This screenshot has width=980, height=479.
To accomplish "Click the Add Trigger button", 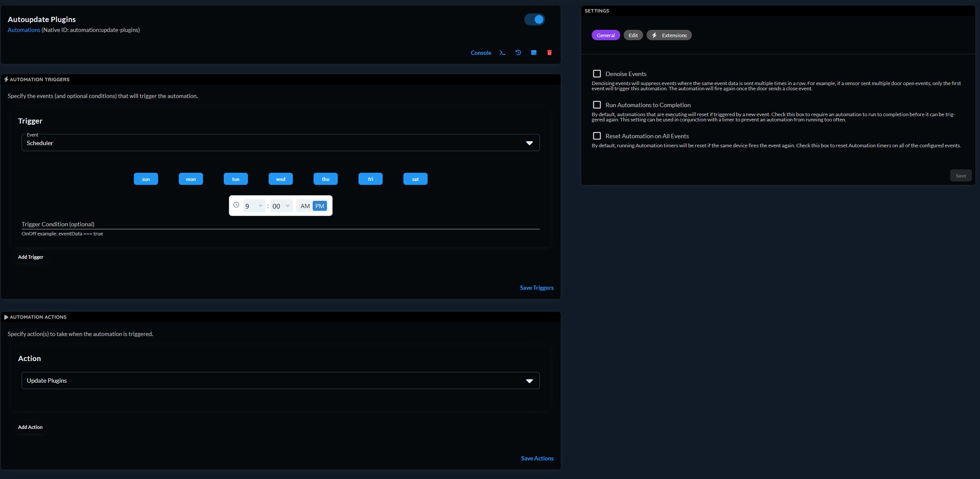I will pyautogui.click(x=31, y=257).
